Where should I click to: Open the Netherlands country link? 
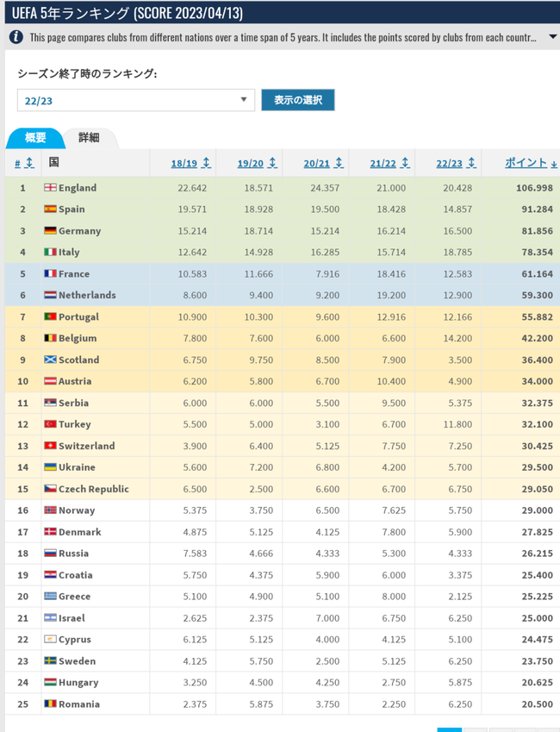pos(87,295)
